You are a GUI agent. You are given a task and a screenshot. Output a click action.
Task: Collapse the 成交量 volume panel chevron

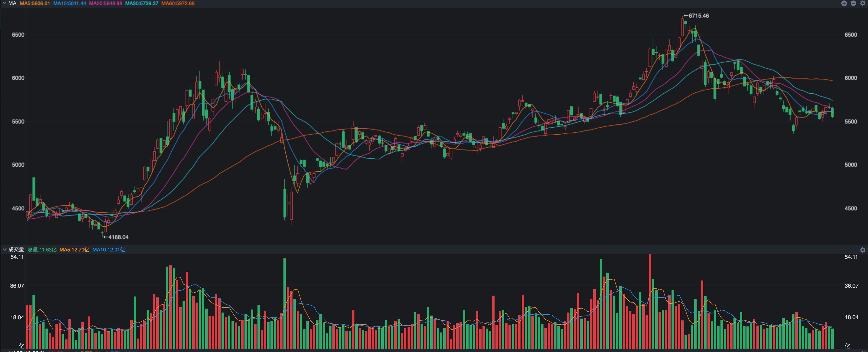4,250
